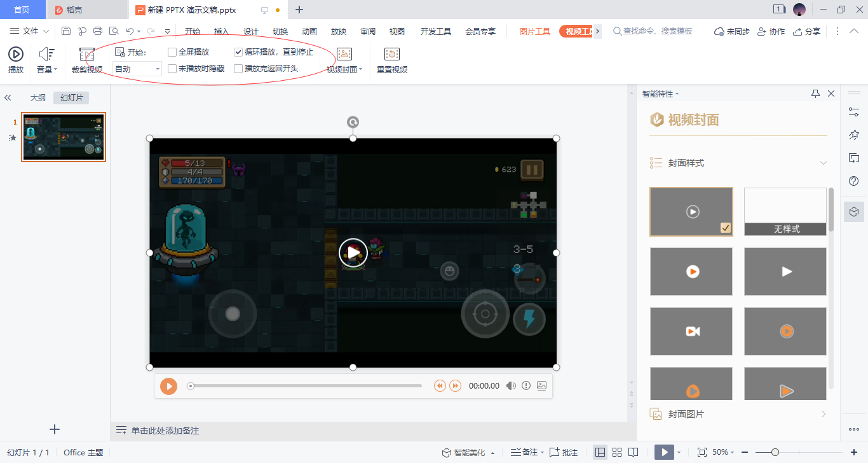This screenshot has width=868, height=463.
Task: Click the print preview icon
Action: (114, 31)
